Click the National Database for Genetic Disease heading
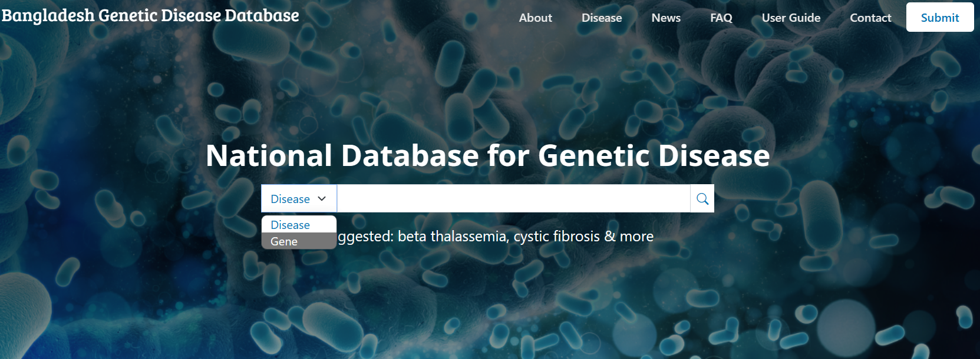Screen dimensions: 980x359 tap(487, 156)
